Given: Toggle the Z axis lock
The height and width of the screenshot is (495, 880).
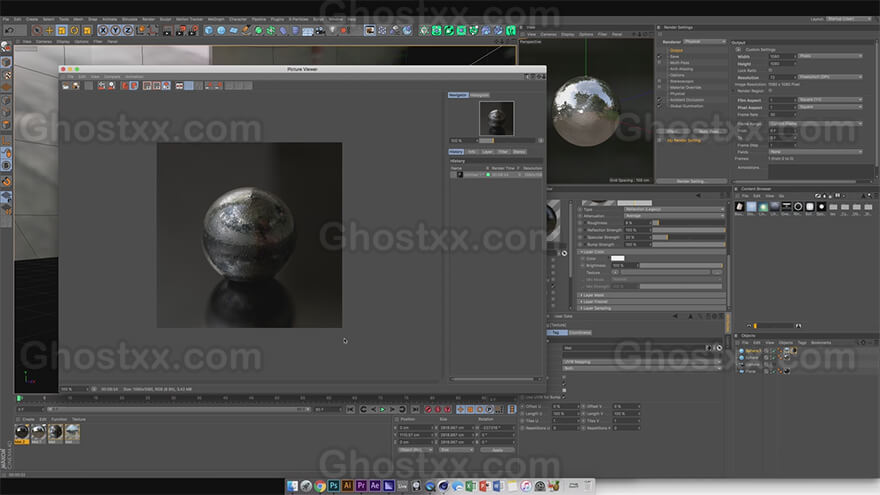Looking at the screenshot, I should pos(127,30).
